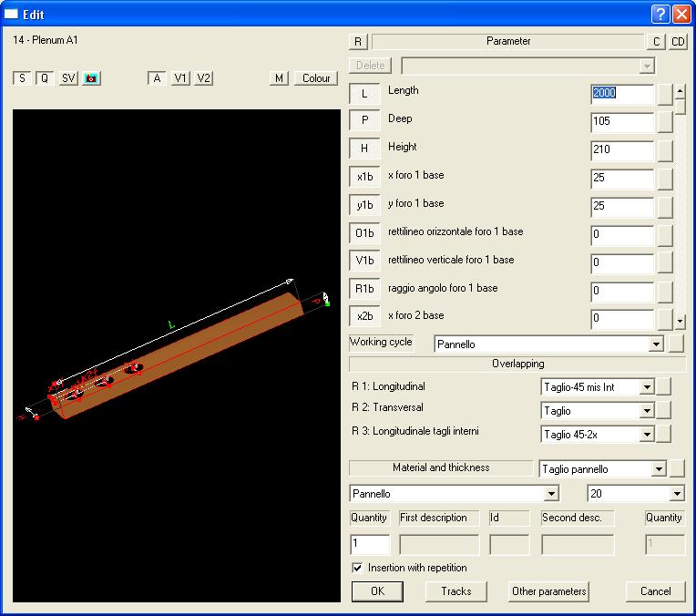Open the Working cycle dropdown
Screen dimensions: 696x616
pyautogui.click(x=655, y=344)
